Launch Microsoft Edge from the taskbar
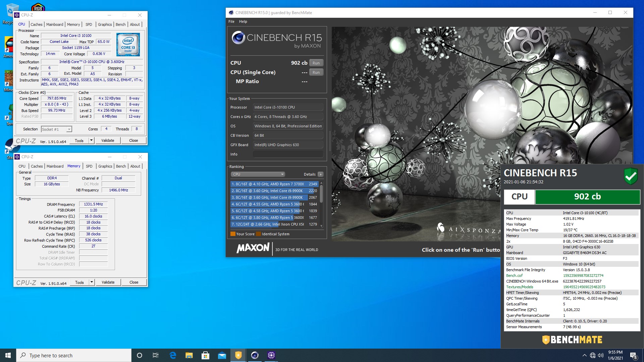The height and width of the screenshot is (362, 644). click(x=173, y=355)
